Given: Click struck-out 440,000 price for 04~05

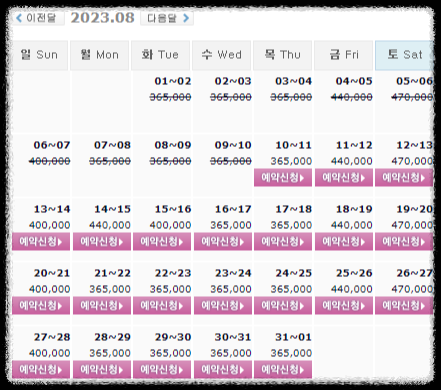Looking at the screenshot, I should [x=352, y=97].
